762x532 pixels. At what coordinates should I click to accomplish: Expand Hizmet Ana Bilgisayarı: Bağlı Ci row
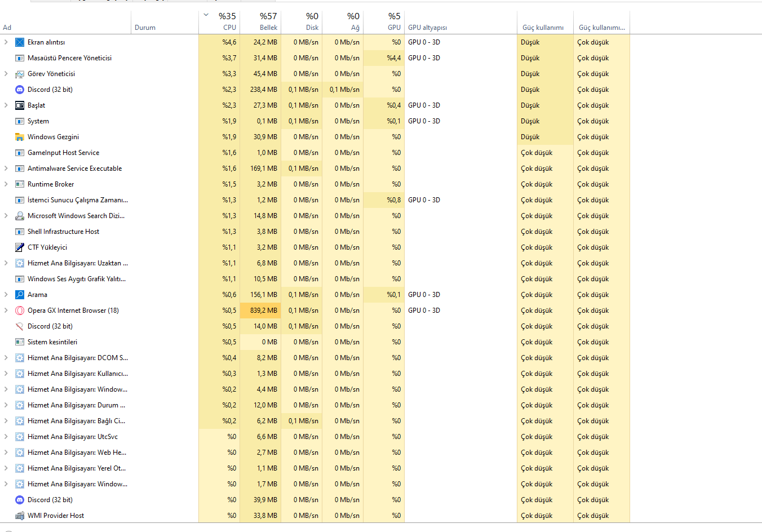6,421
